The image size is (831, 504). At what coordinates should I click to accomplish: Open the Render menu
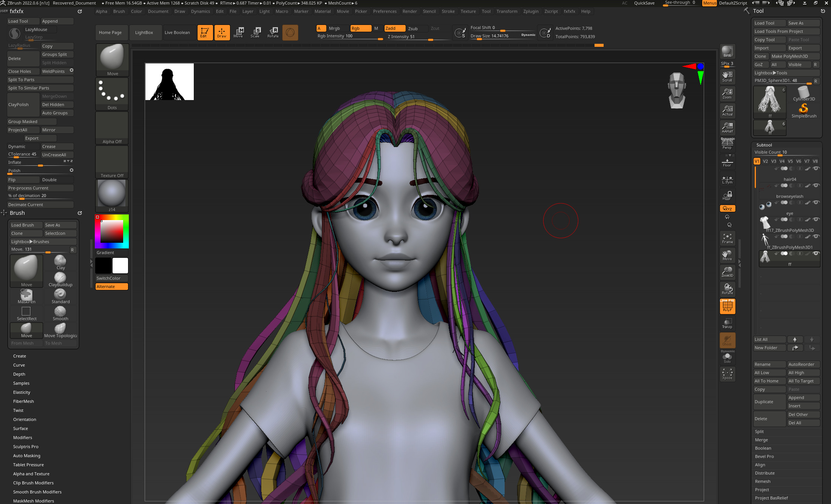click(410, 11)
